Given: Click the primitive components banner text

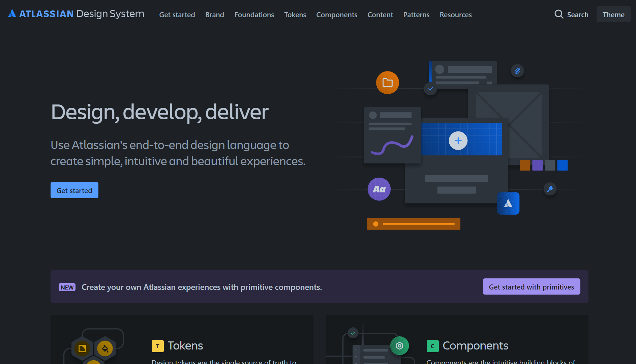Looking at the screenshot, I should point(202,287).
